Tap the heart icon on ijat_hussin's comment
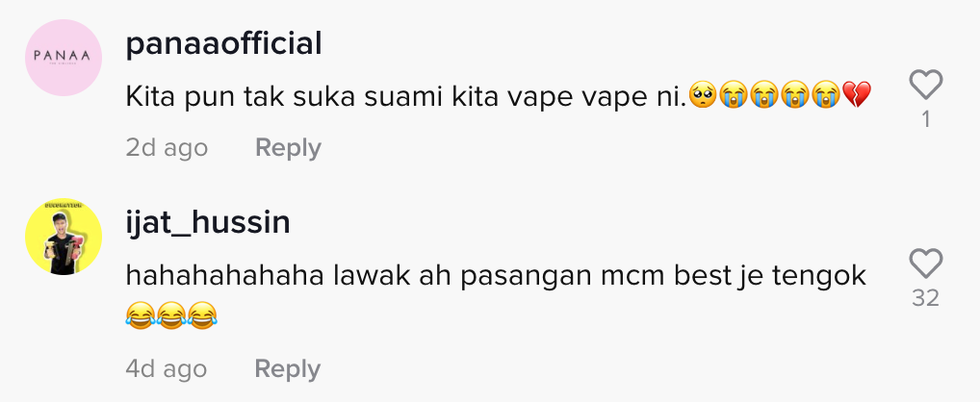Viewport: 980px width, 402px height. pyautogui.click(x=926, y=263)
